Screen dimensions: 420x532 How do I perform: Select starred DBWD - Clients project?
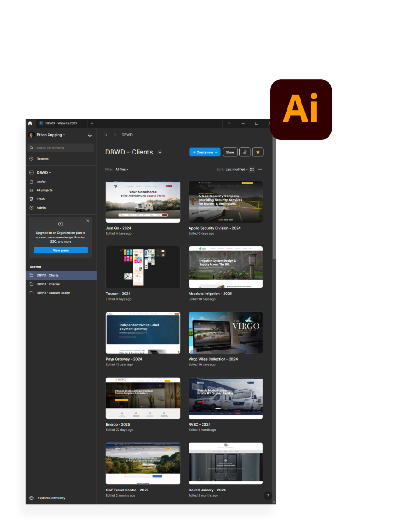coord(61,275)
